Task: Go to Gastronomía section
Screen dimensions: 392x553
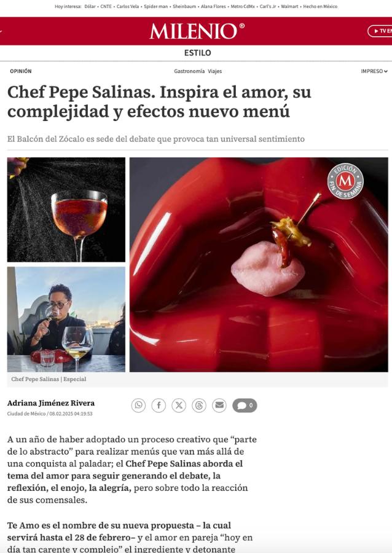Action: coord(189,71)
